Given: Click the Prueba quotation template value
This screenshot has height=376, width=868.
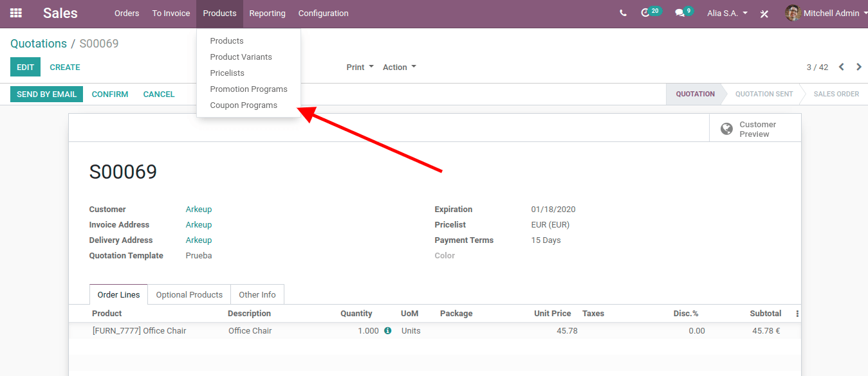Looking at the screenshot, I should click(x=199, y=256).
